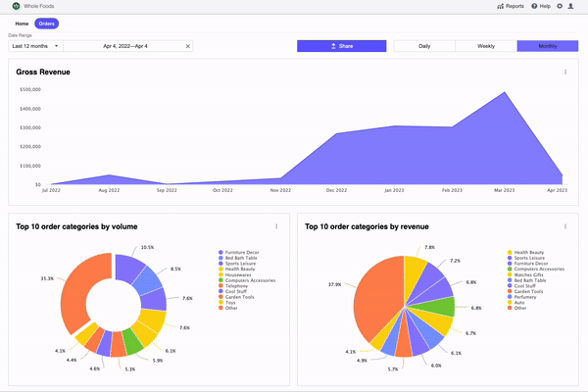Go to the Home tab
588x392 pixels.
22,24
